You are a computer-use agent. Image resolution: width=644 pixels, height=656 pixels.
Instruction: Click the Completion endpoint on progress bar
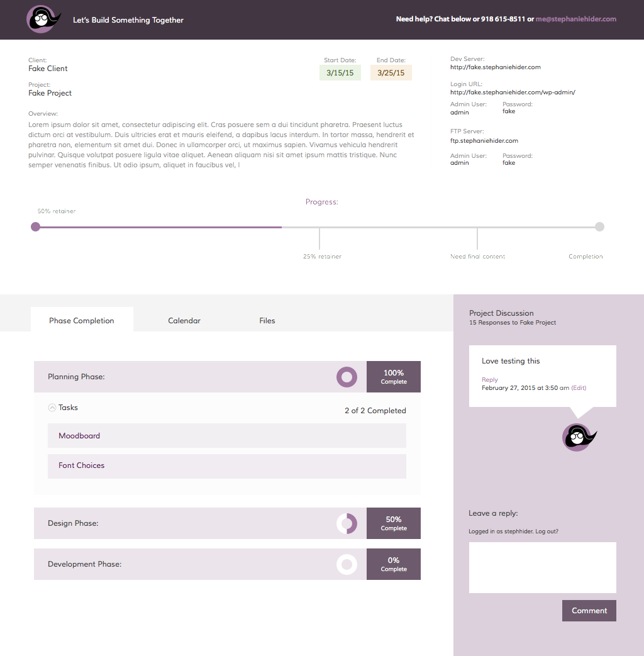coord(599,227)
